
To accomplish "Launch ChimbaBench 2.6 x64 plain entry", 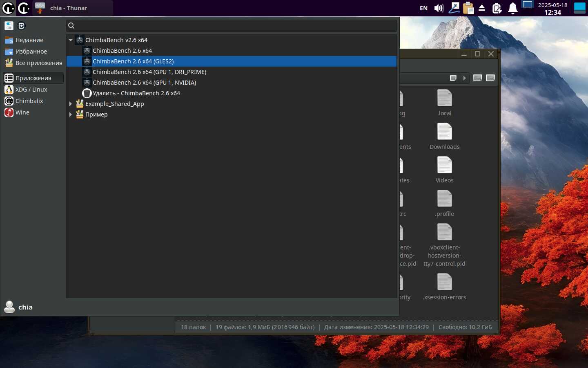I will click(x=232, y=51).
